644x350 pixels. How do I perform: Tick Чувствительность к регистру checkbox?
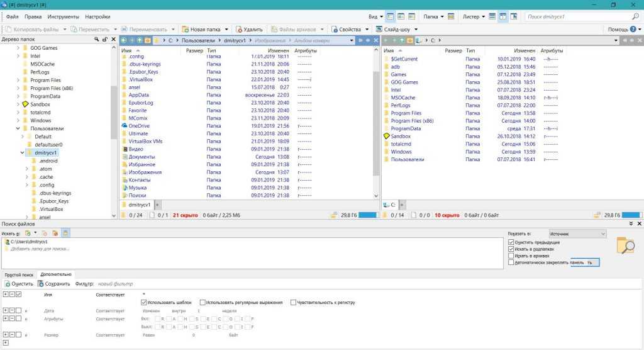(x=294, y=302)
